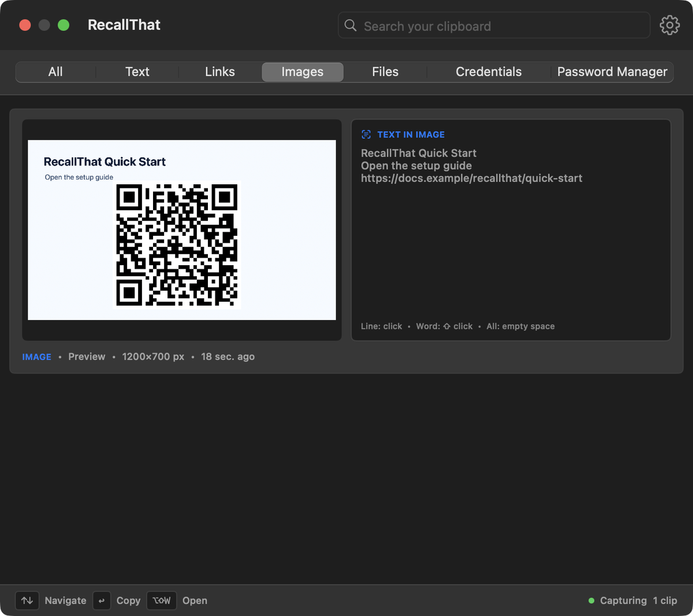The width and height of the screenshot is (693, 616).
Task: Switch to the Files tab
Action: coord(385,72)
